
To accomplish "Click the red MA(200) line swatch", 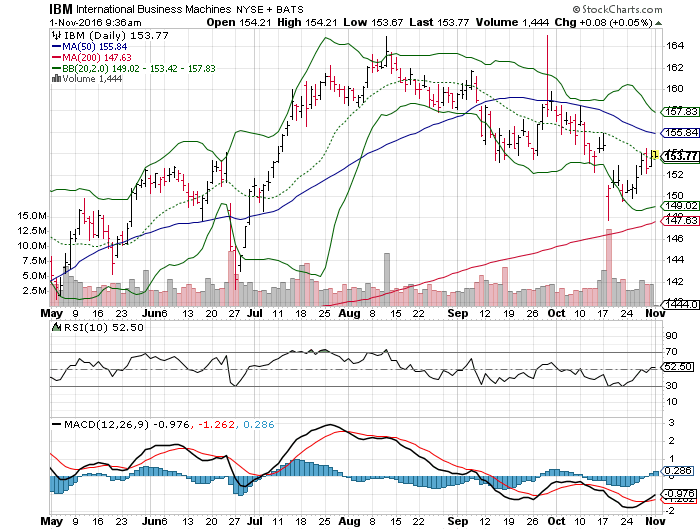I will click(56, 58).
